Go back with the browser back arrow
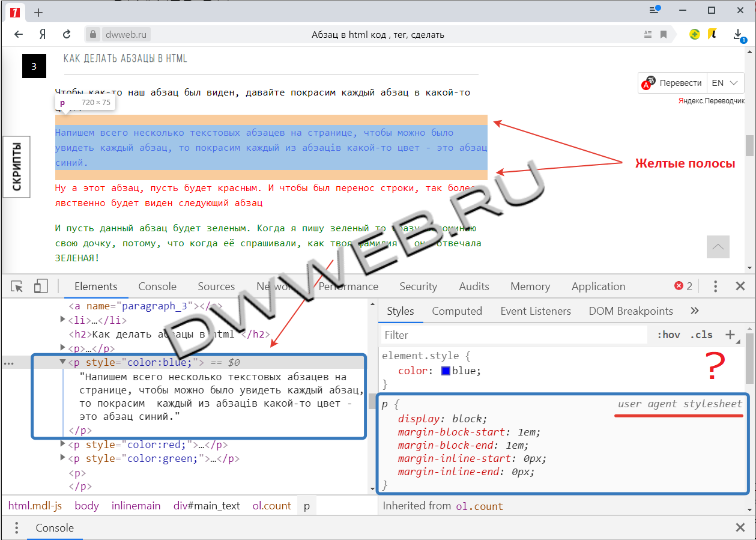The width and height of the screenshot is (756, 540). [19, 34]
